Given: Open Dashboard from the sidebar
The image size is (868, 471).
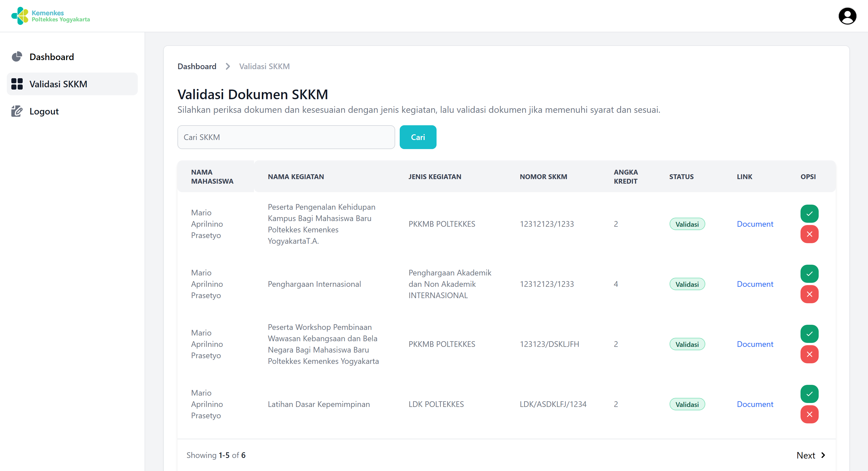Looking at the screenshot, I should pyautogui.click(x=52, y=57).
